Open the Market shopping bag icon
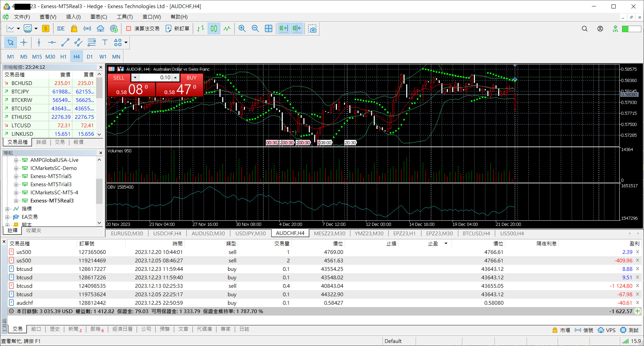The width and height of the screenshot is (644, 346). coord(74,29)
